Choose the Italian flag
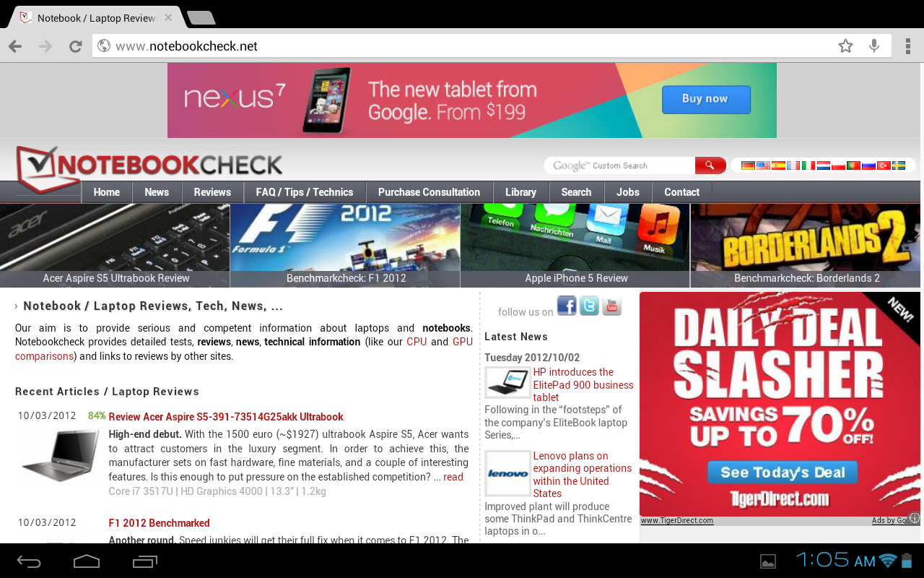The height and width of the screenshot is (578, 924). pos(808,165)
